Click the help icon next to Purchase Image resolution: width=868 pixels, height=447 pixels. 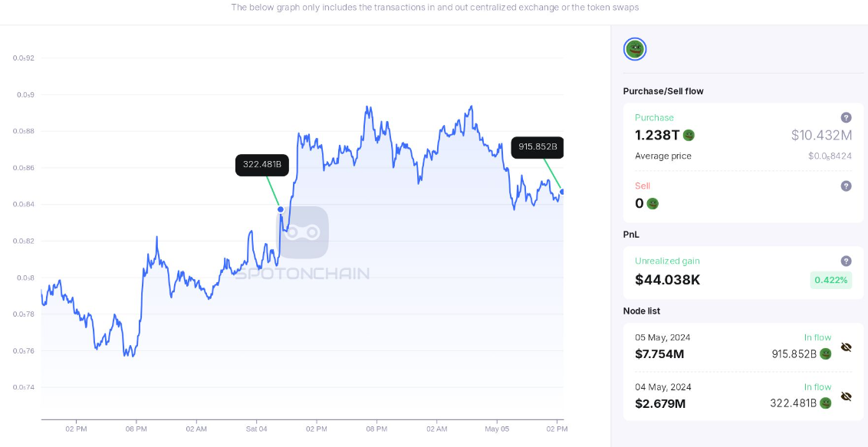tap(846, 117)
